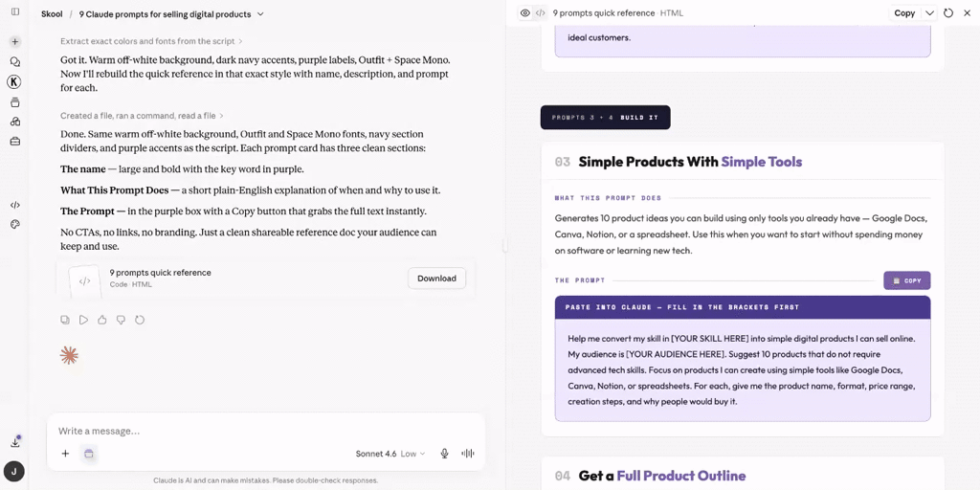Switch to artifact preview eye view

[525, 13]
